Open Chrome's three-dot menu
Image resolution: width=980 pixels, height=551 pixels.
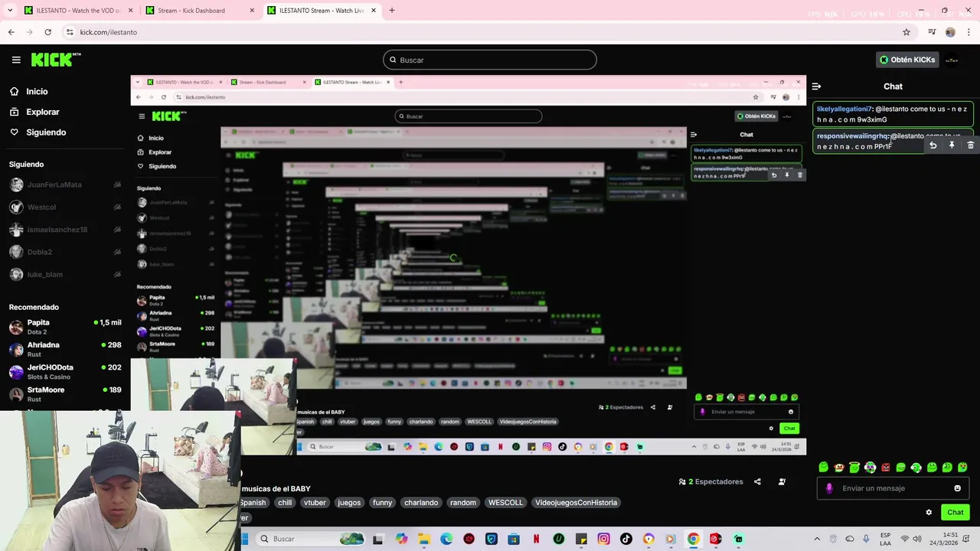[969, 32]
